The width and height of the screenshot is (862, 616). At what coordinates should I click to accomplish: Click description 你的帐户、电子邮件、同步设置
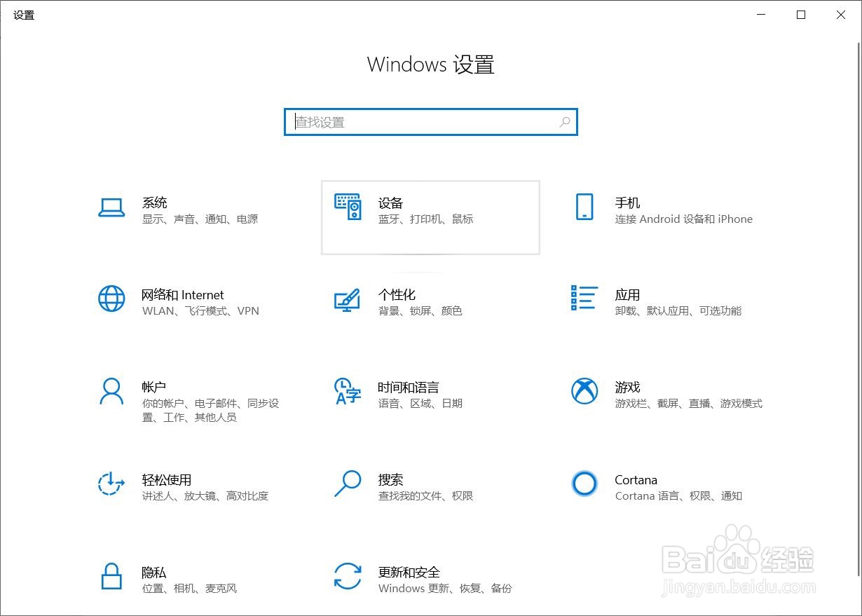pyautogui.click(x=210, y=411)
